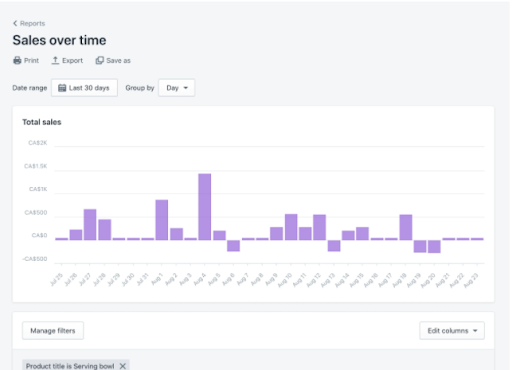Click the Manage filters button
The width and height of the screenshot is (512, 370).
point(53,331)
